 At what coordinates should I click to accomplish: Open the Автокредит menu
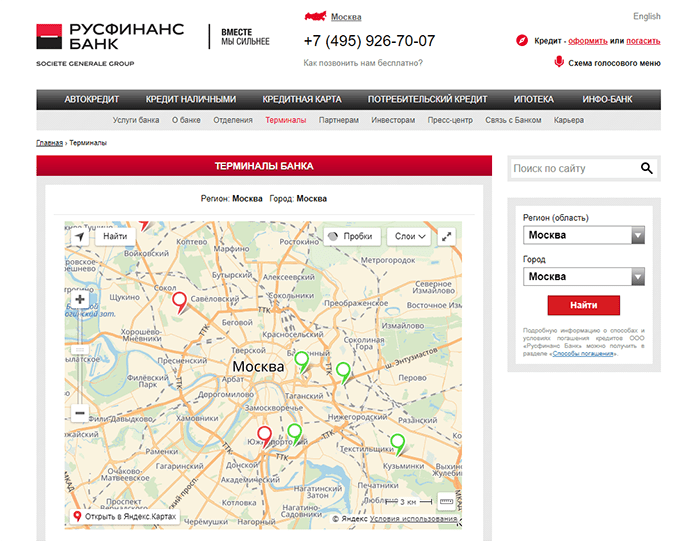point(92,100)
